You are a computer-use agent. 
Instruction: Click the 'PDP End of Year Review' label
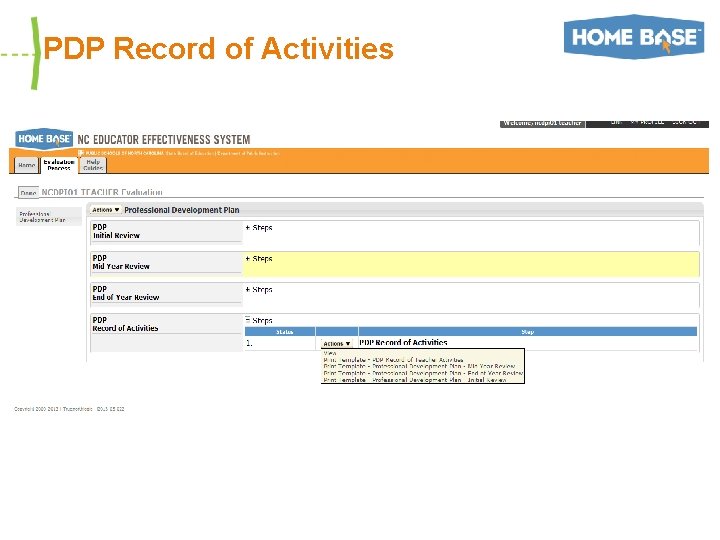(126, 293)
